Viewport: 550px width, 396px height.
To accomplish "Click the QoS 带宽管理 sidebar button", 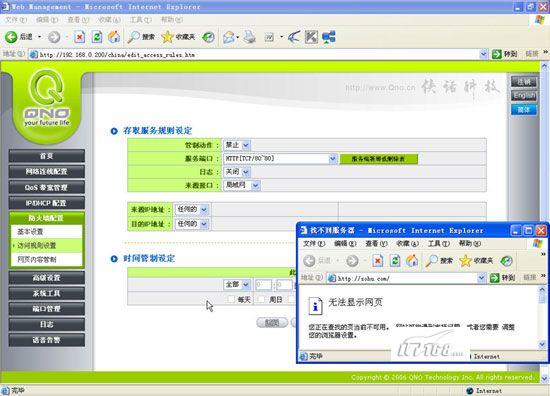I will pos(47,187).
